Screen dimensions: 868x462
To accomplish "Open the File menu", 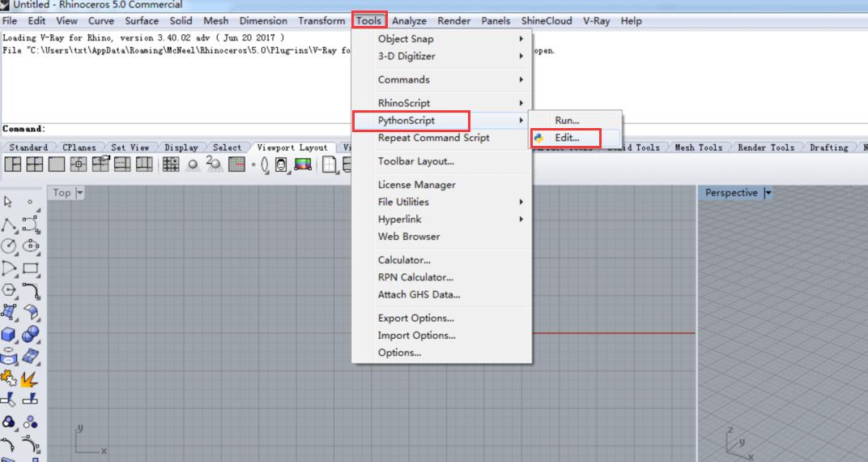I will [x=10, y=20].
